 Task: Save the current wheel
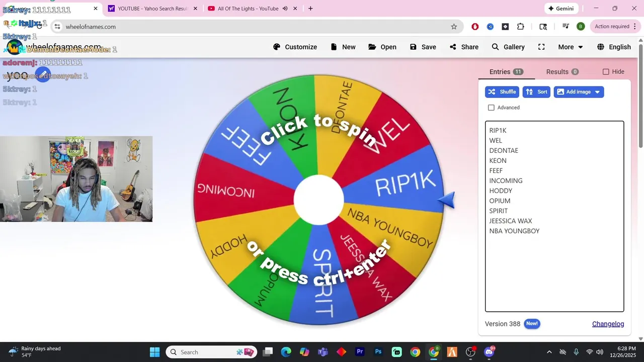coord(423,47)
